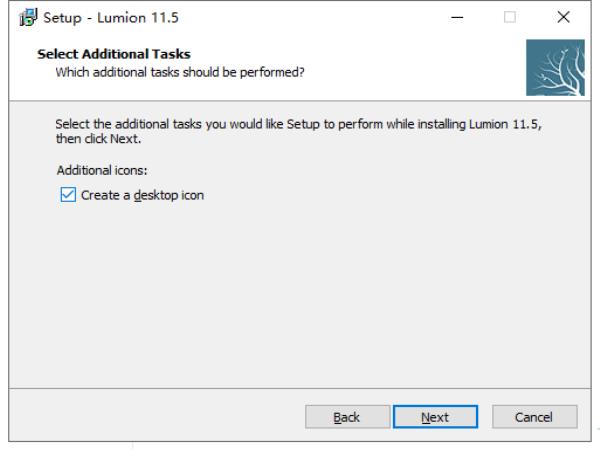Click blank white header area beside logo
This screenshot has height=450, width=600.
point(413,67)
